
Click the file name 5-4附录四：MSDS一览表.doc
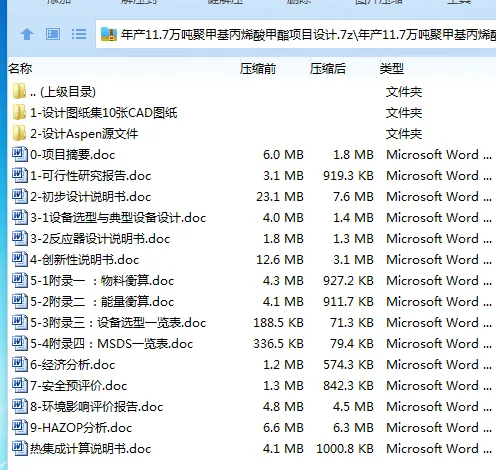point(112,344)
